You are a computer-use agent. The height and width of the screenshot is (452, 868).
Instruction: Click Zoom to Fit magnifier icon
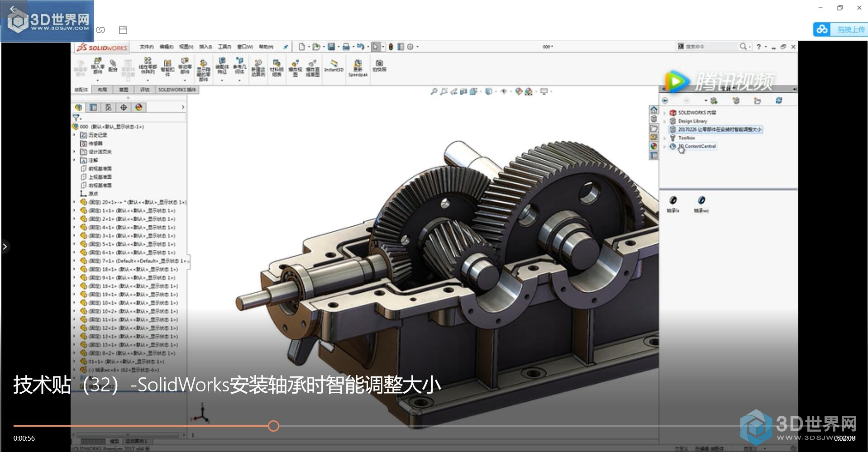click(434, 91)
